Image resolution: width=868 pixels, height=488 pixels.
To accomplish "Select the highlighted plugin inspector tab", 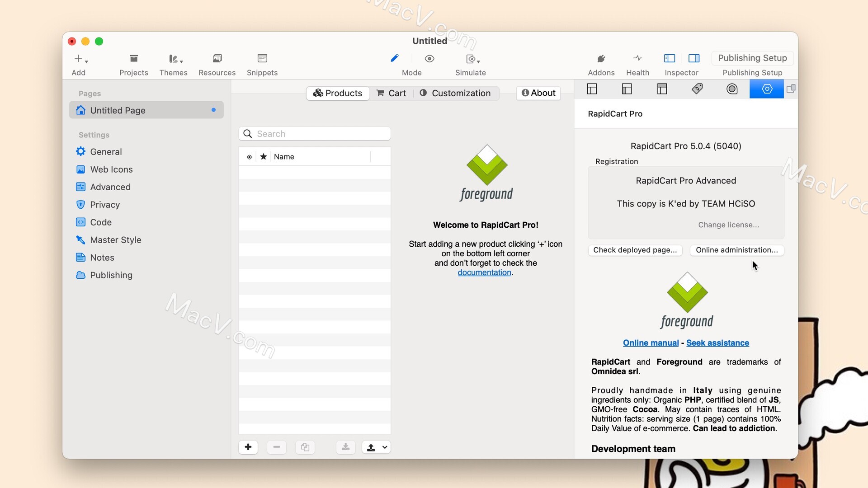I will 767,89.
